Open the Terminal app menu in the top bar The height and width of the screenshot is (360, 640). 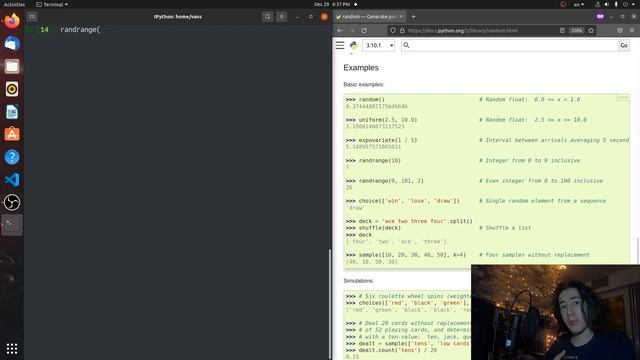(x=52, y=4)
